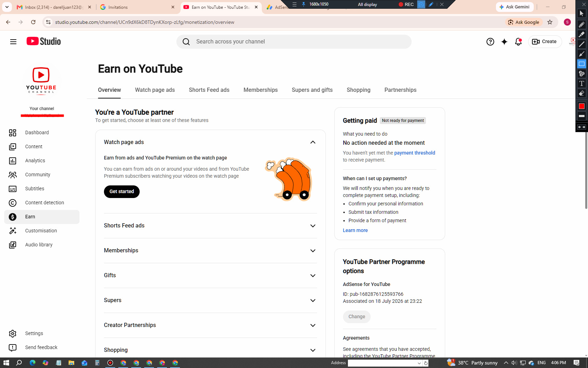Select the annotation text tool
Screen dimensions: 588x368
tap(581, 83)
